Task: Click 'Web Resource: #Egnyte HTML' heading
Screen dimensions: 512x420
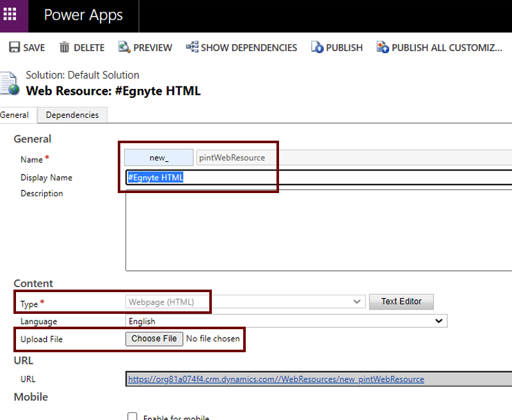Action: point(113,91)
